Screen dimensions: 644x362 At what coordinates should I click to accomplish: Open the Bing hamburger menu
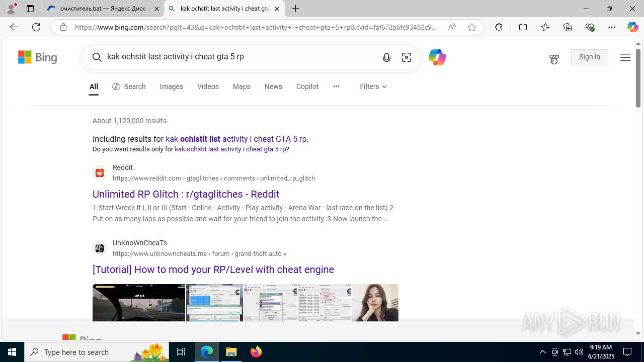(x=625, y=58)
